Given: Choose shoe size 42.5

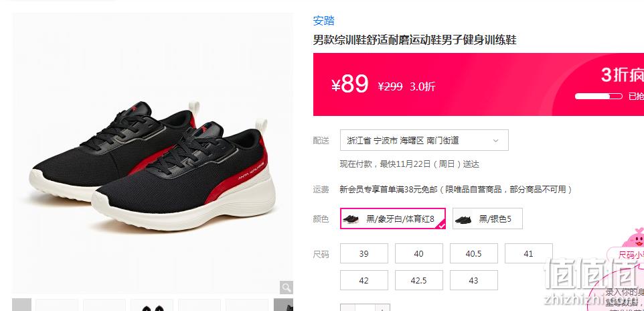Looking at the screenshot, I should click(419, 280).
